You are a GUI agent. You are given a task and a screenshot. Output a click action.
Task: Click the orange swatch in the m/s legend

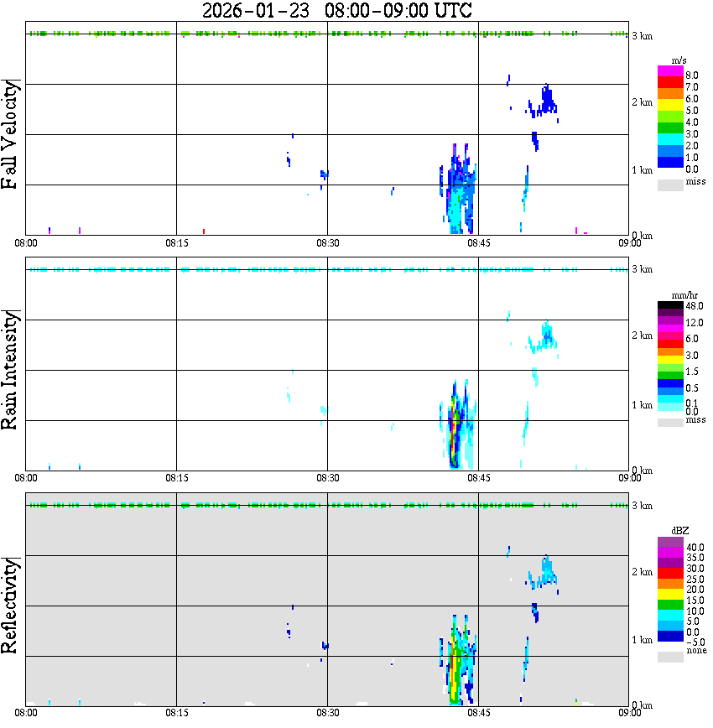pos(670,94)
